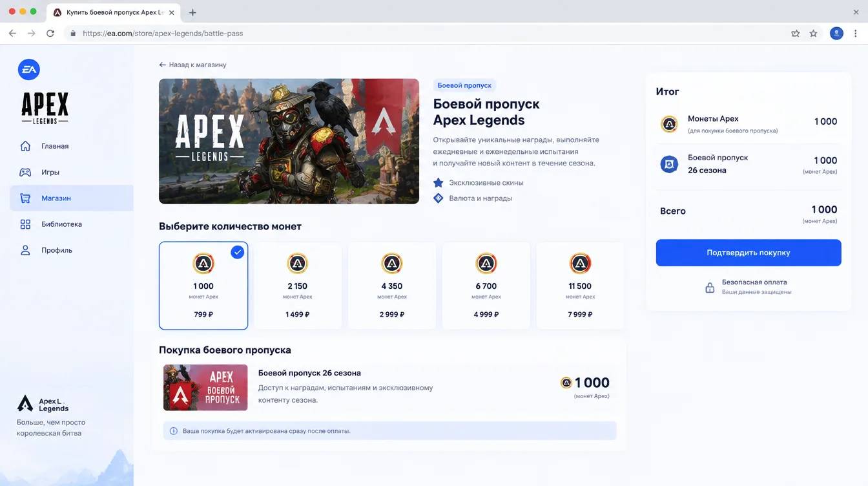The height and width of the screenshot is (486, 868).
Task: Click the Эксклюзивные скины star icon
Action: 439,183
